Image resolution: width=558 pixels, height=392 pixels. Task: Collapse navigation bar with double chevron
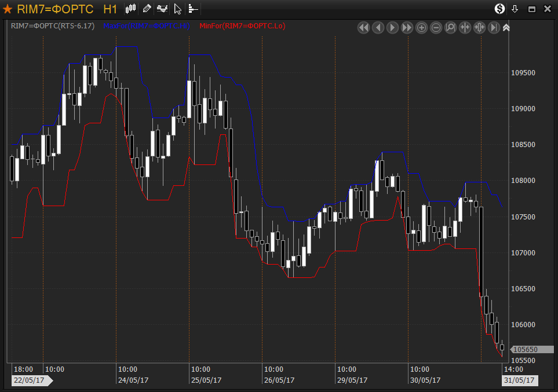point(506,27)
